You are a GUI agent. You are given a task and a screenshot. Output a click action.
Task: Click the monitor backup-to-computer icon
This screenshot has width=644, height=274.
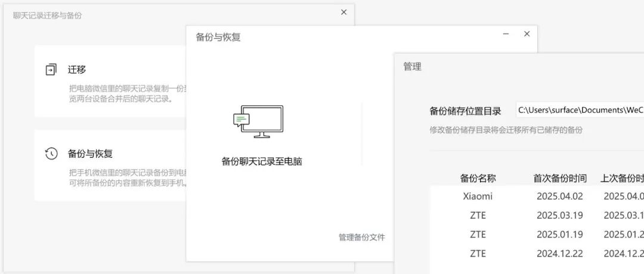point(258,122)
